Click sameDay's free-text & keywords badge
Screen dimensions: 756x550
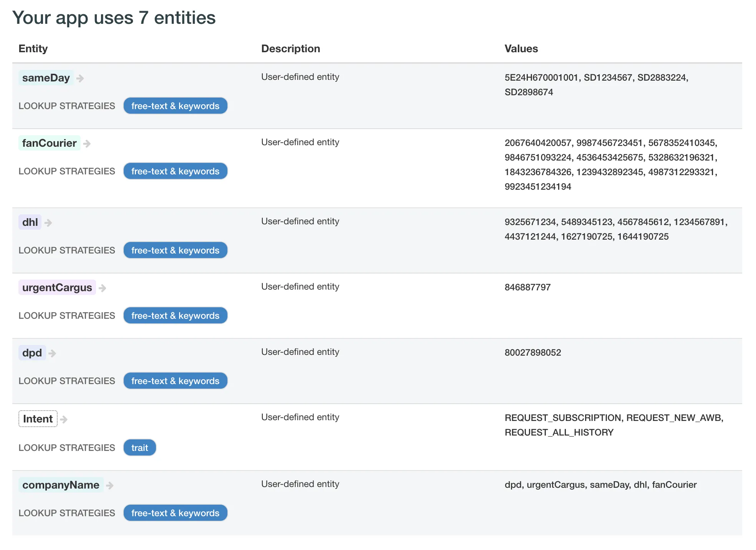coord(175,106)
